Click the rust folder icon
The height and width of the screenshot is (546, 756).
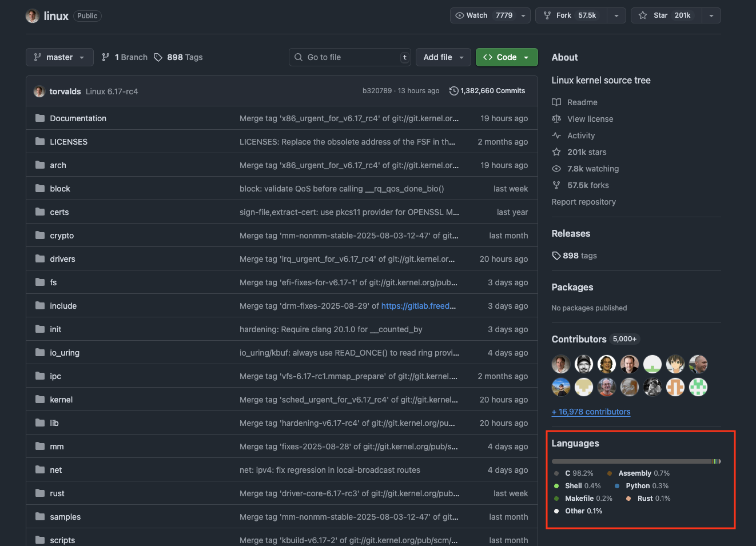click(x=40, y=493)
